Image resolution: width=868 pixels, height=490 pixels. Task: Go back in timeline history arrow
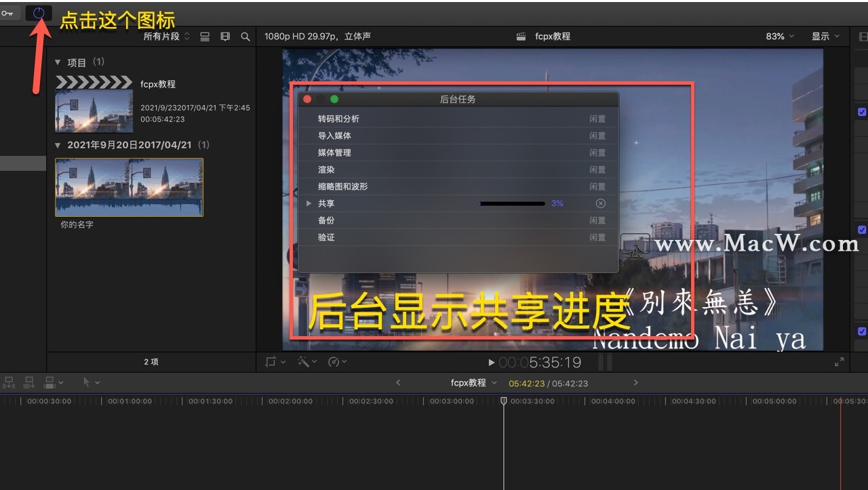pos(398,383)
